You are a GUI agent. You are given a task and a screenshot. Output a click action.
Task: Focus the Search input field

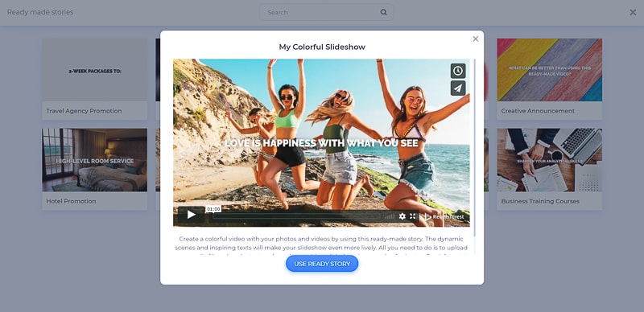coord(327,12)
